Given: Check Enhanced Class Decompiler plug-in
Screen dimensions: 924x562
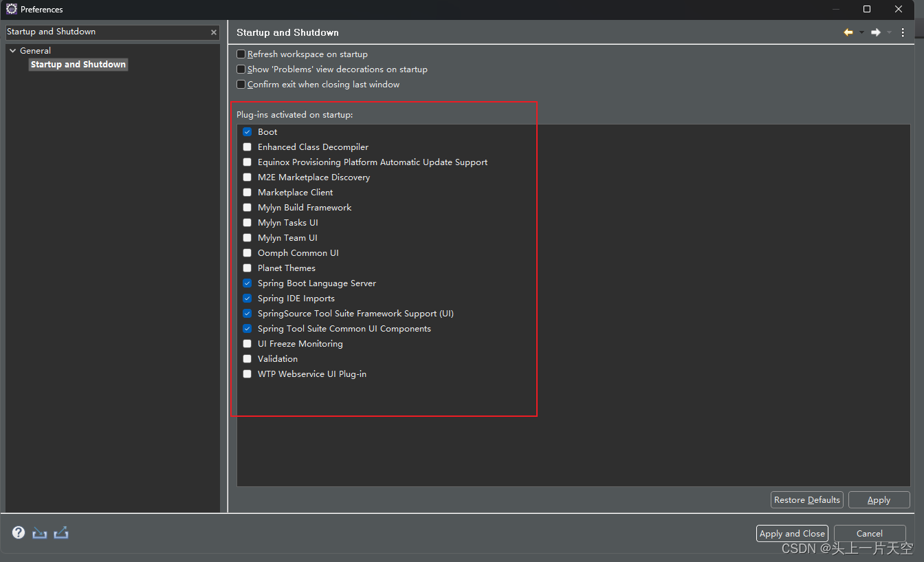Looking at the screenshot, I should 247,147.
